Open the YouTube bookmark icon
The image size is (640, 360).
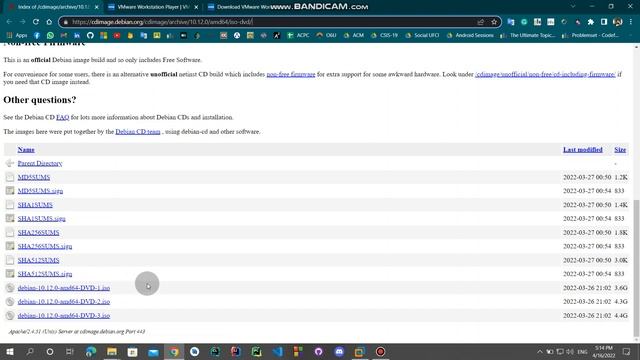point(117,36)
